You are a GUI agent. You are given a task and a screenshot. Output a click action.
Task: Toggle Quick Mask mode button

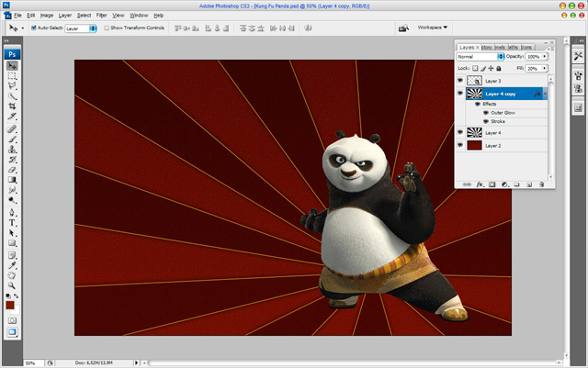12,321
